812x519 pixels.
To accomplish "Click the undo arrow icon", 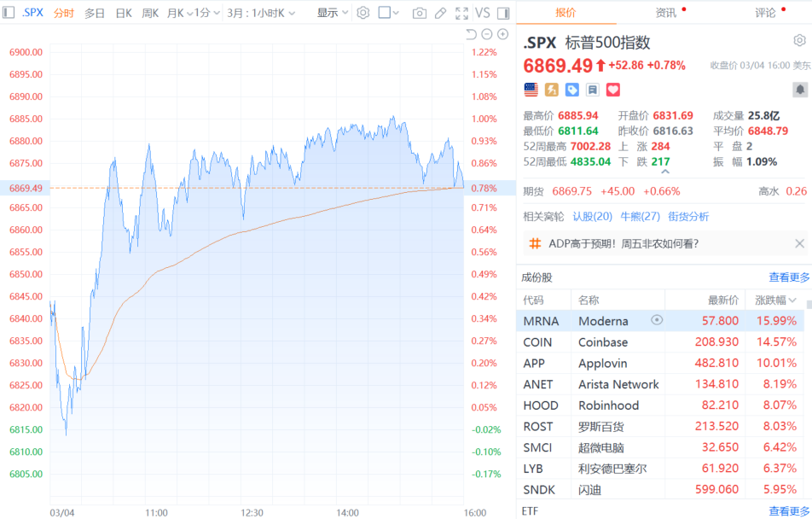I will (x=471, y=34).
